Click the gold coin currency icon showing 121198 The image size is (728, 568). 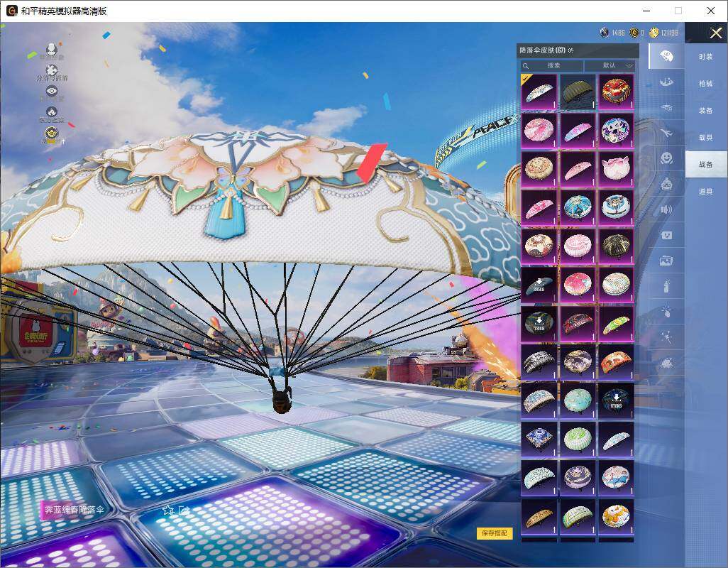[x=653, y=33]
